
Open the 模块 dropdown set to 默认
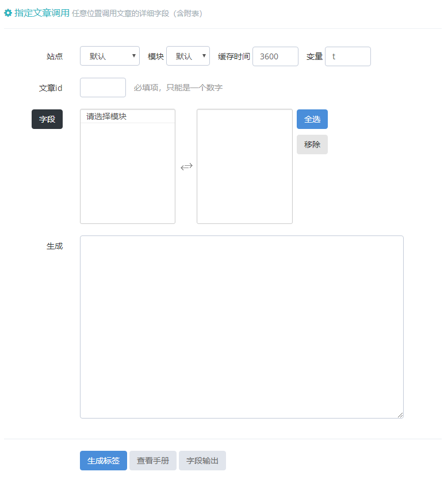coord(188,56)
